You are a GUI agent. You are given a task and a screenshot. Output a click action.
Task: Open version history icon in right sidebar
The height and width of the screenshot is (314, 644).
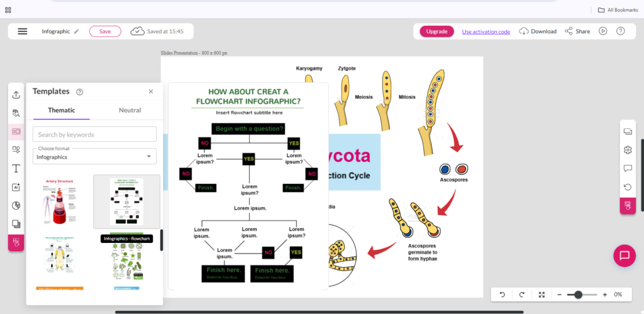pyautogui.click(x=628, y=187)
